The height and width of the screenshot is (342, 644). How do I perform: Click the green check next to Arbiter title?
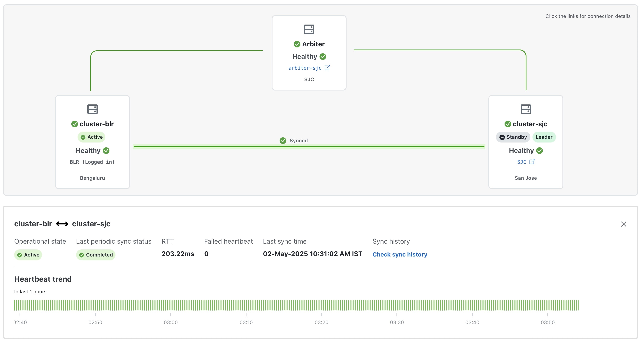pyautogui.click(x=297, y=44)
